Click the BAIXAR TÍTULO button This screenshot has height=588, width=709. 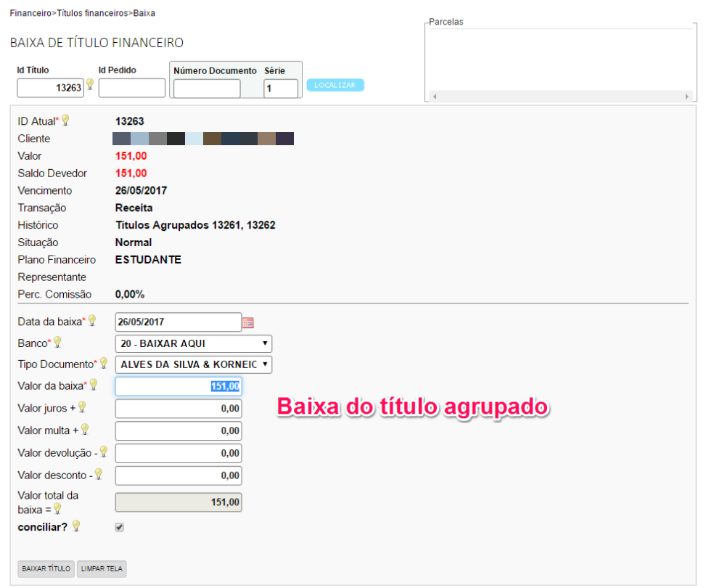tap(46, 568)
